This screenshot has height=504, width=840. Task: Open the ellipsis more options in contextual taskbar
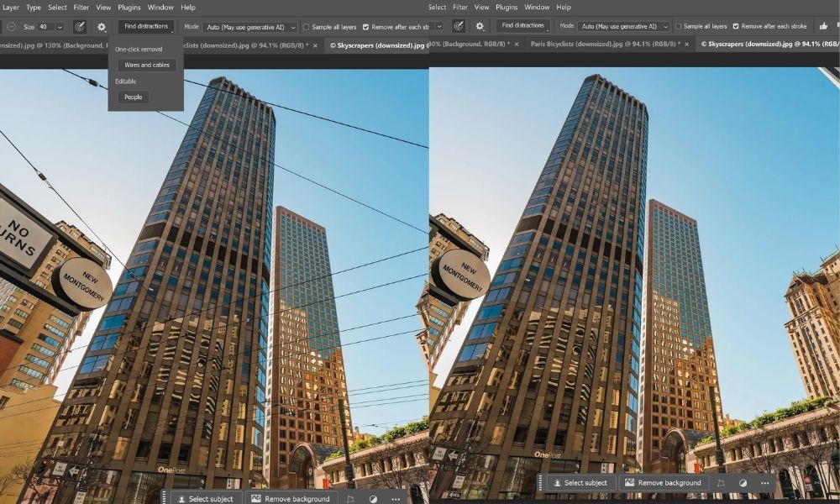pyautogui.click(x=764, y=483)
